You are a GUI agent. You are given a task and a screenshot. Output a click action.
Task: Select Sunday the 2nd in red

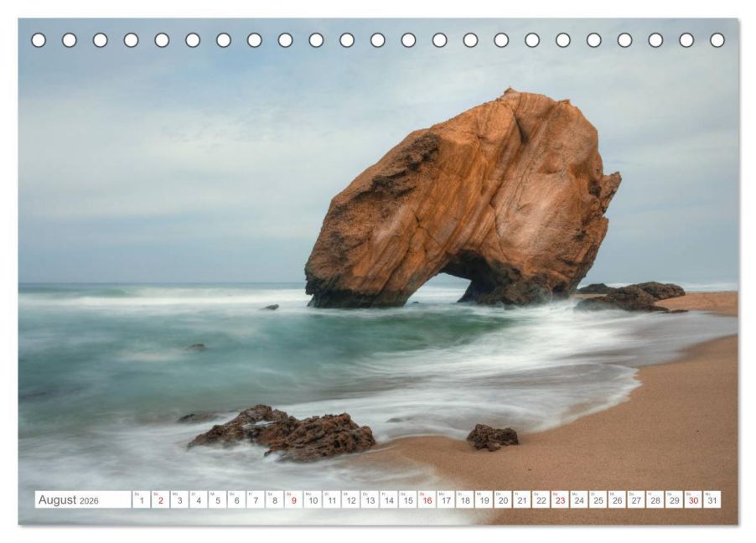pyautogui.click(x=160, y=500)
